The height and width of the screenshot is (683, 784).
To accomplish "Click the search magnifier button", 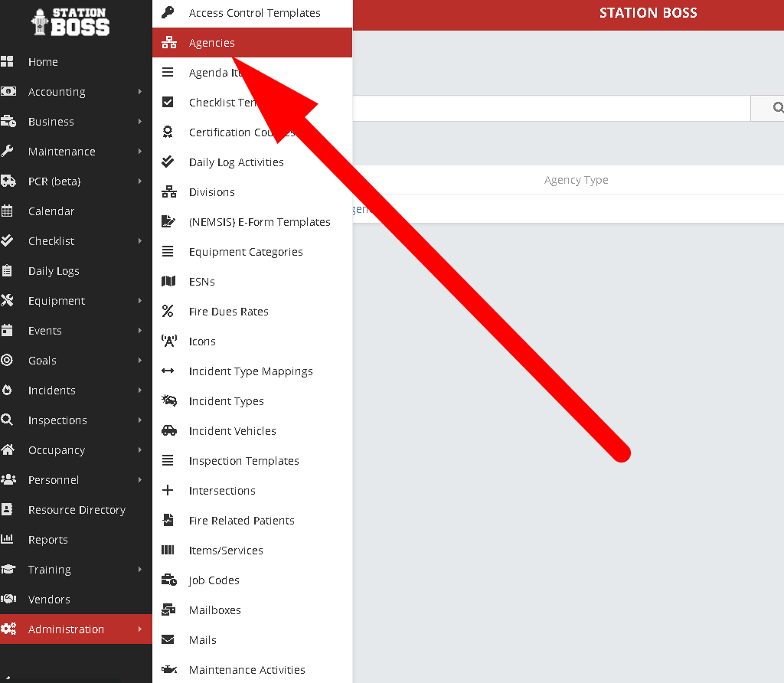I will point(775,109).
